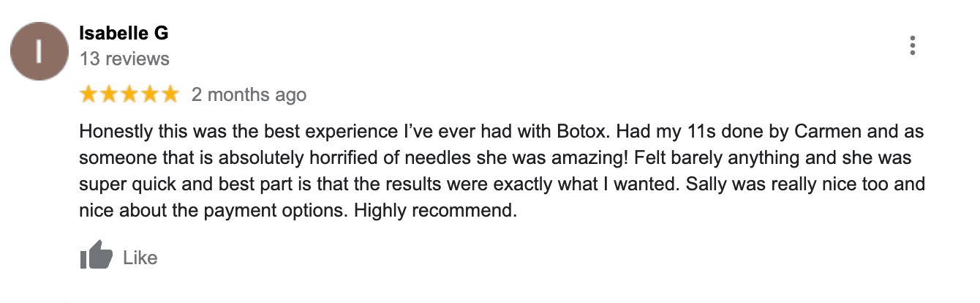Click the third, middle star of the rating
980x303 pixels.
tap(129, 94)
